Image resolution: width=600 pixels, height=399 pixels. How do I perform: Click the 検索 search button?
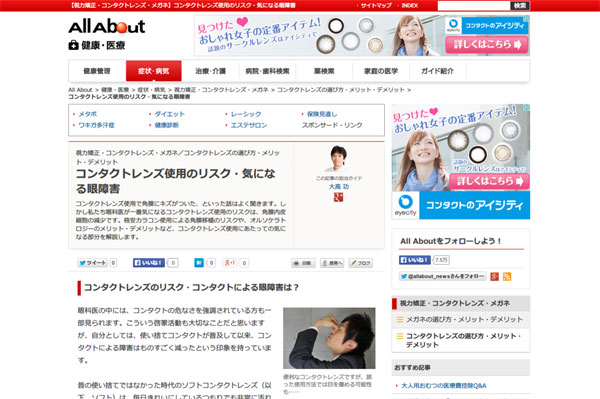(520, 5)
